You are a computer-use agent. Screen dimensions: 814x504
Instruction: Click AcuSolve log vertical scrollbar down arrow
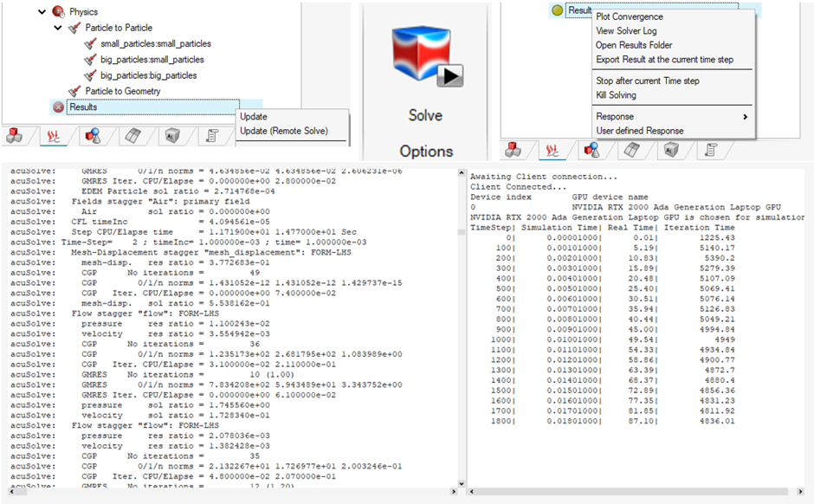tap(461, 482)
